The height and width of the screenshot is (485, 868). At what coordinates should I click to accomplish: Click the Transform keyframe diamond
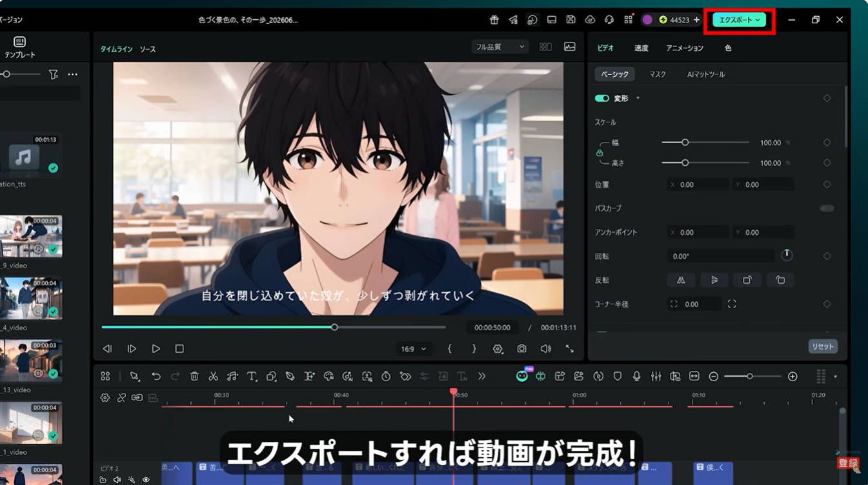[827, 98]
